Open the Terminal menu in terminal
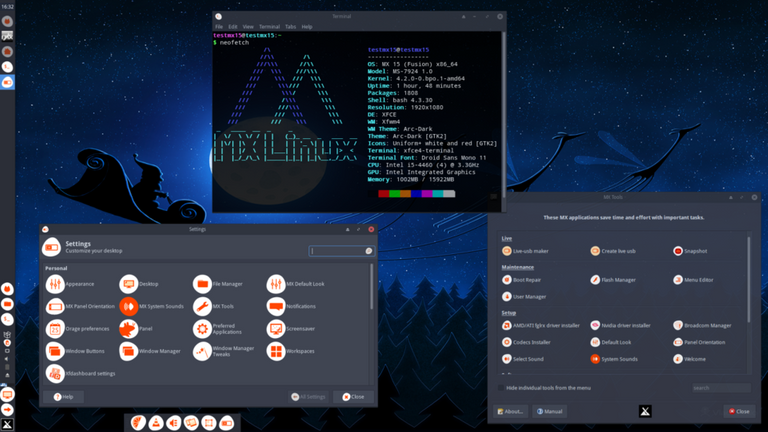Image resolution: width=768 pixels, height=432 pixels. point(269,26)
